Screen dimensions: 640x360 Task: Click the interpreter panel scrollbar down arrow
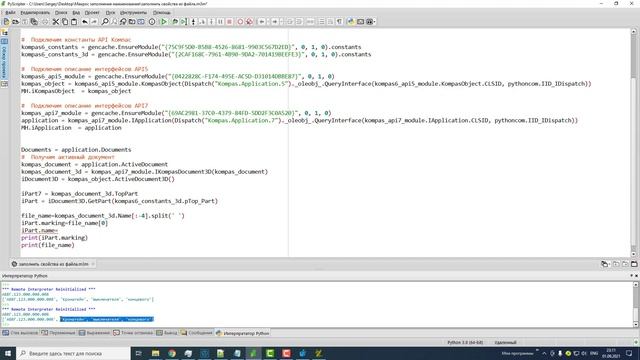coord(636,324)
